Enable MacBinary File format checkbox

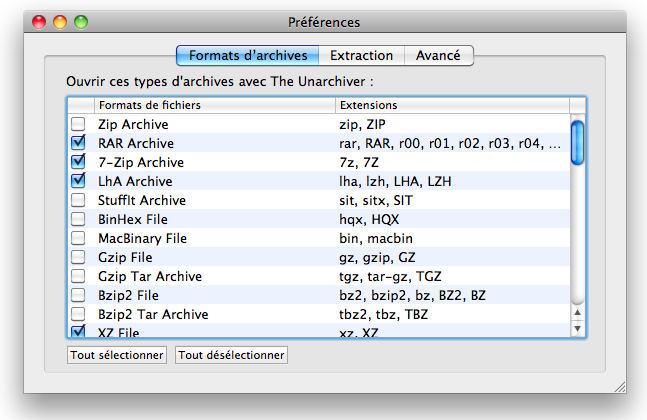pyautogui.click(x=78, y=238)
